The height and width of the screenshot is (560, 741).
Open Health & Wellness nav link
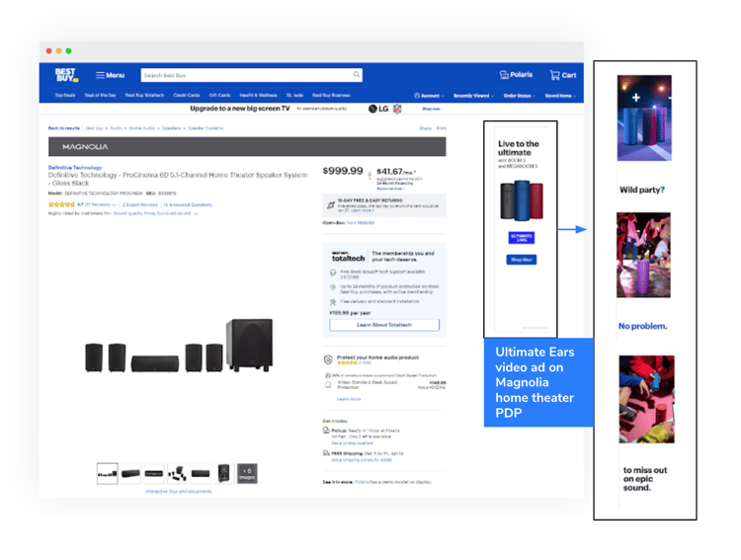[x=258, y=95]
